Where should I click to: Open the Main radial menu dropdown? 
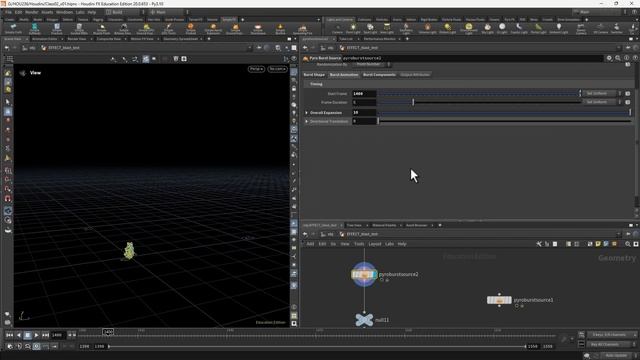tap(167, 12)
